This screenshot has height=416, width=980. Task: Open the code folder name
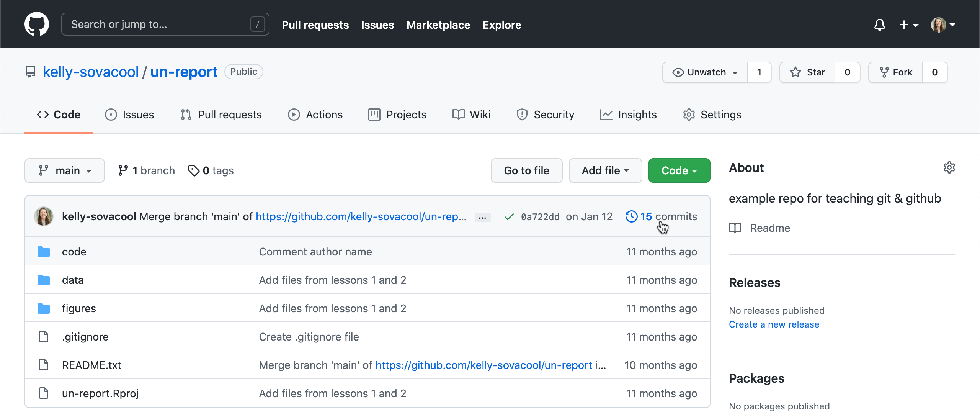pyautogui.click(x=74, y=252)
